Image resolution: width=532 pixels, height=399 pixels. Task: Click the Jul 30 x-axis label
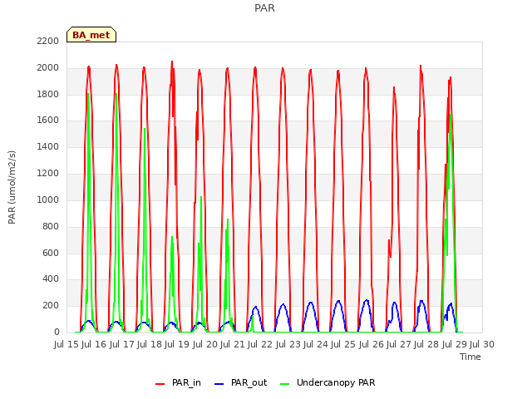click(x=482, y=344)
